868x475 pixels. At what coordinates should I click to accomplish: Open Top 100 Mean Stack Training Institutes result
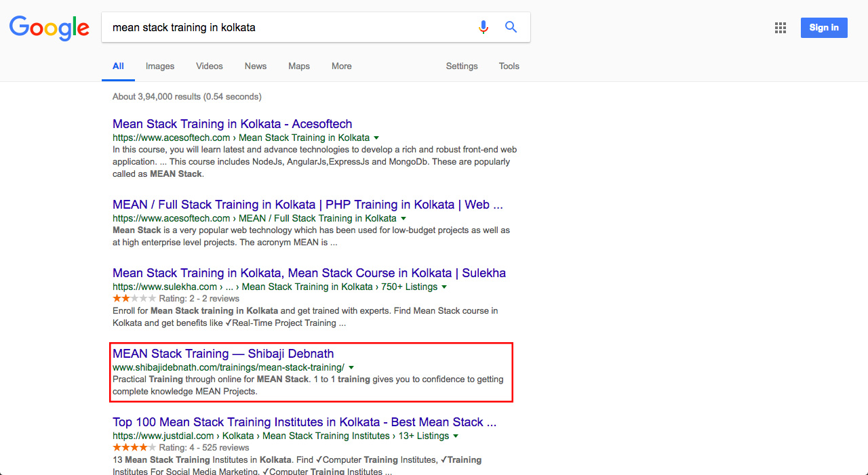[304, 422]
